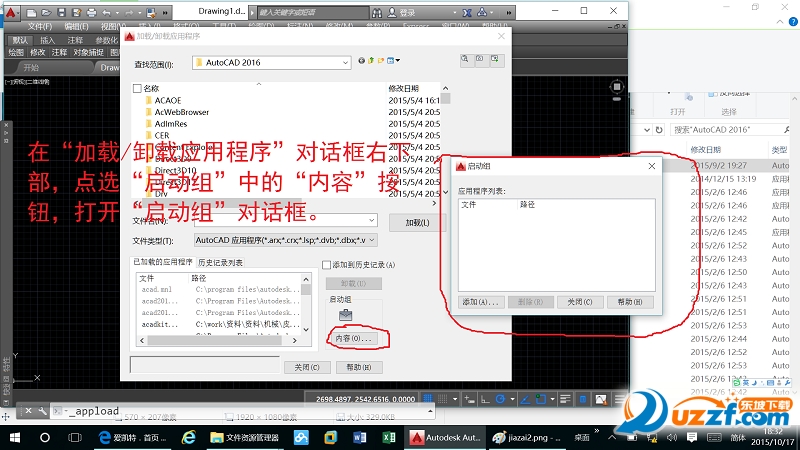
Task: Click the Save icon in quick access toolbar
Action: coord(61,12)
